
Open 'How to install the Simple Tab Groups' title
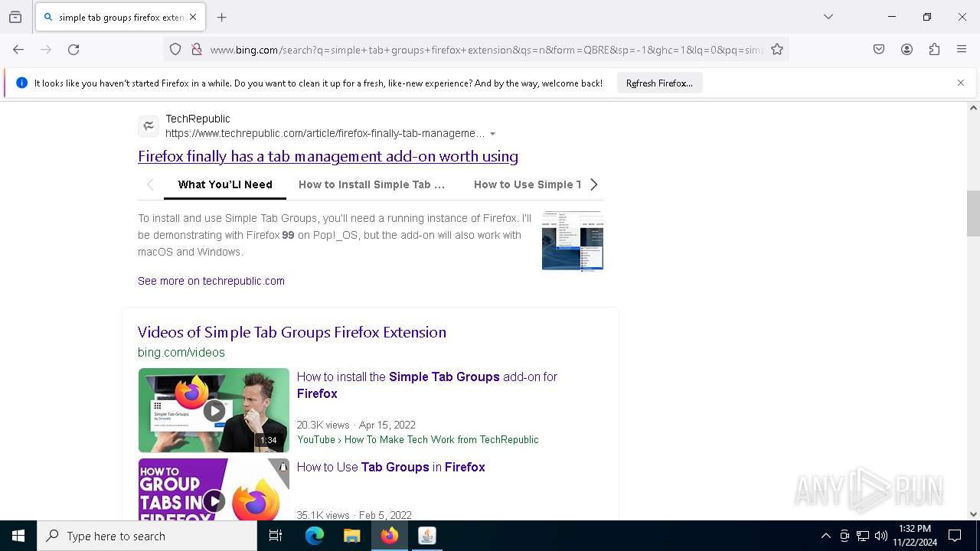[427, 385]
